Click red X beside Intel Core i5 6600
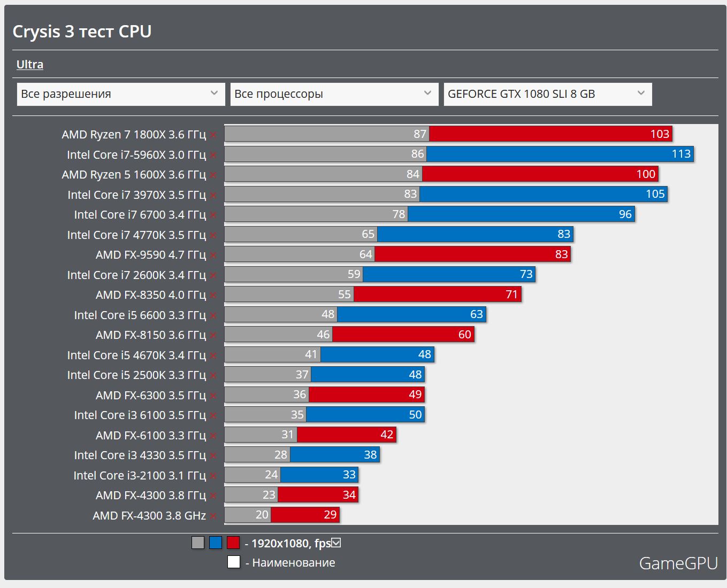The height and width of the screenshot is (588, 727). [x=213, y=315]
